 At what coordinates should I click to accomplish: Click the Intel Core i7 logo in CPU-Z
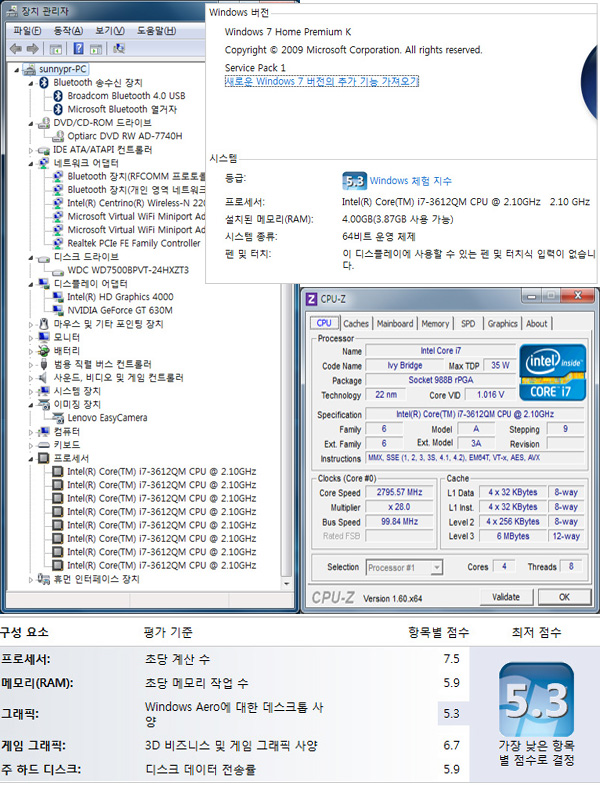pyautogui.click(x=552, y=371)
